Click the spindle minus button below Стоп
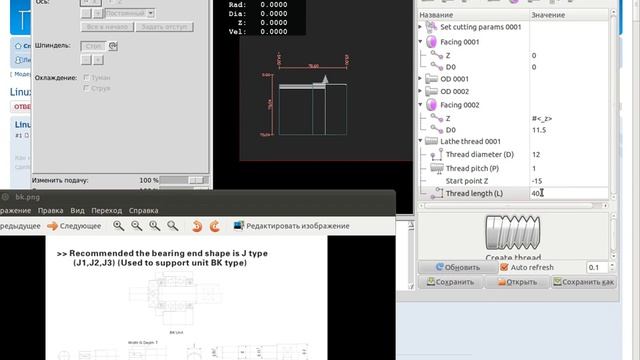 click(86, 60)
